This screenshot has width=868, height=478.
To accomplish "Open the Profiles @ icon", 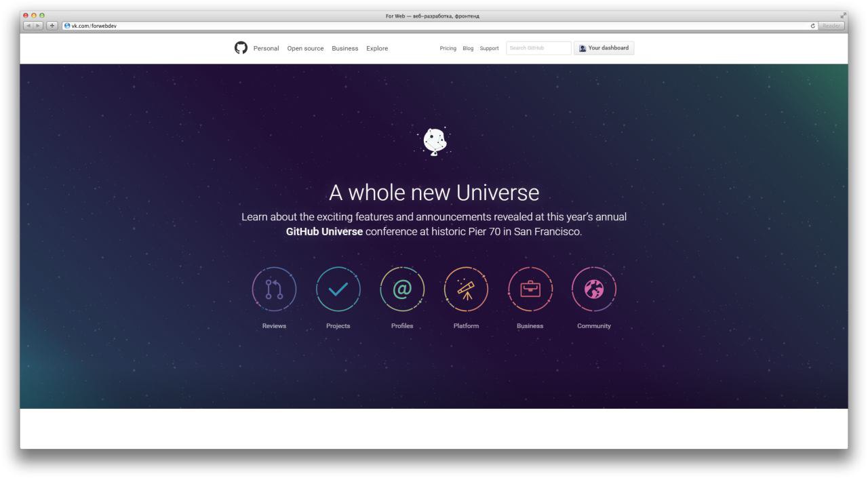I will [402, 290].
